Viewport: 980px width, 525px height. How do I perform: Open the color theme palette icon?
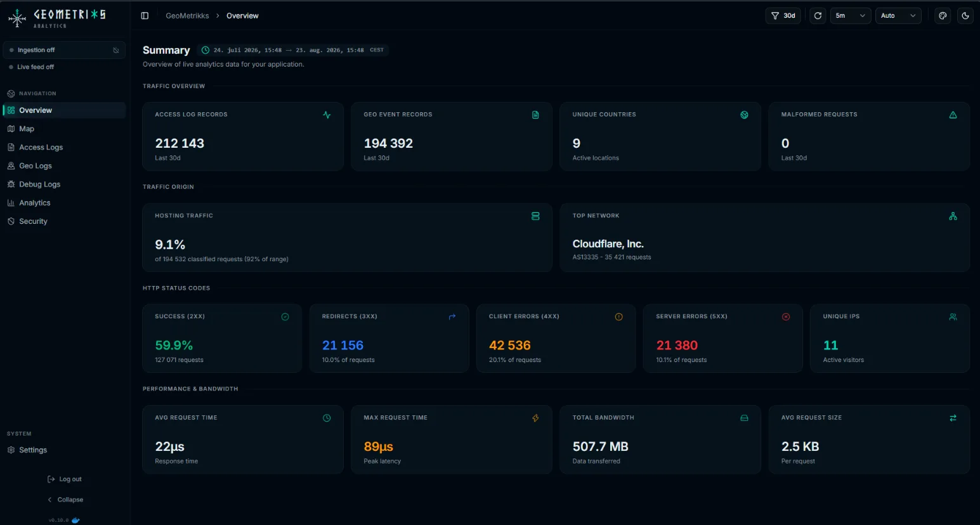click(943, 16)
